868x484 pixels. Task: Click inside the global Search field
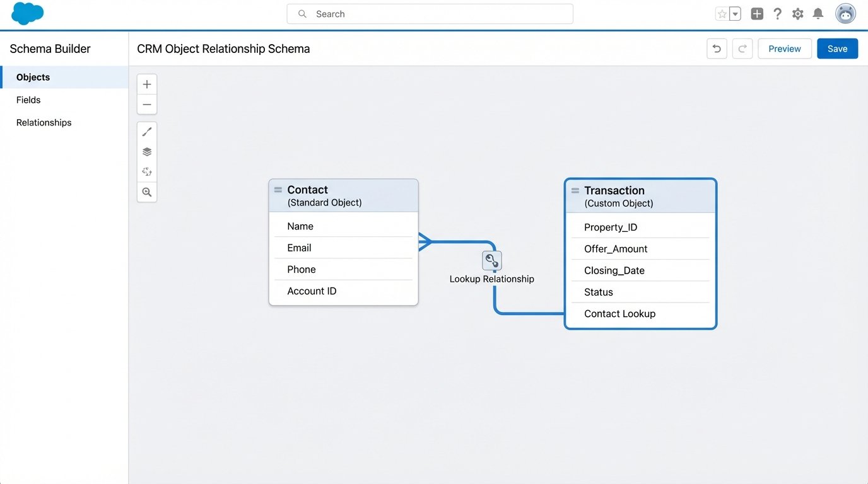(x=430, y=13)
